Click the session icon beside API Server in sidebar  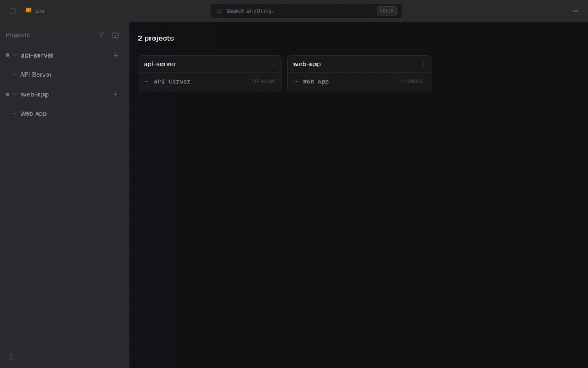(x=15, y=74)
